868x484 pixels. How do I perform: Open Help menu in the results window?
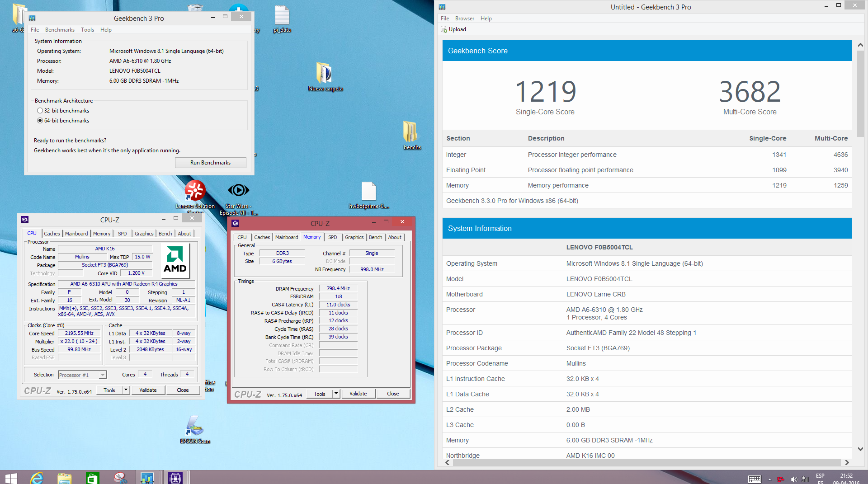pyautogui.click(x=486, y=19)
